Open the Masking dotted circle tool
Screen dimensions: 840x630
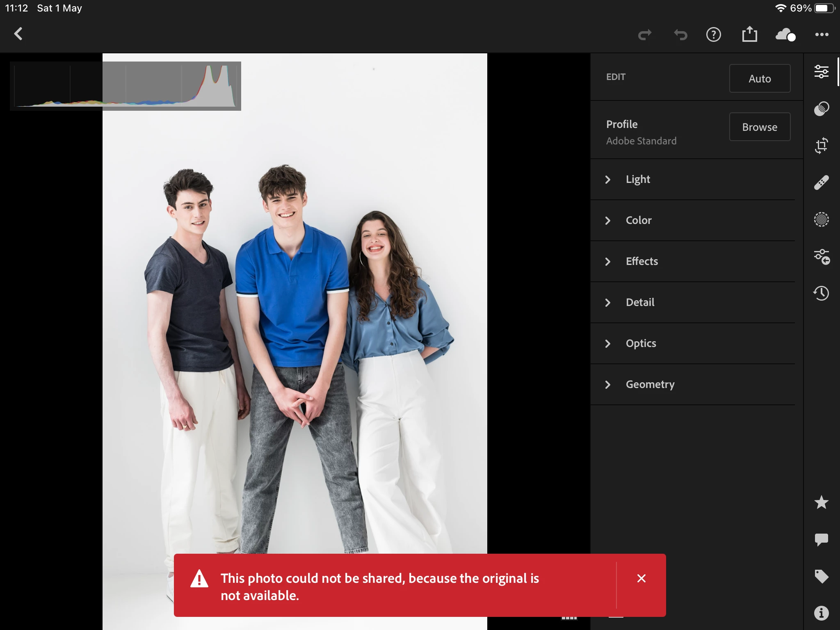821,219
